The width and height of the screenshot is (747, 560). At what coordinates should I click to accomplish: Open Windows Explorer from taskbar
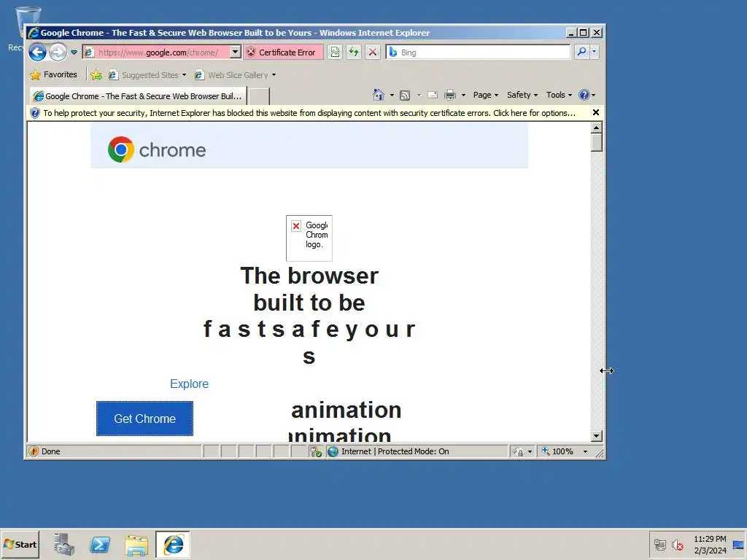pyautogui.click(x=136, y=545)
